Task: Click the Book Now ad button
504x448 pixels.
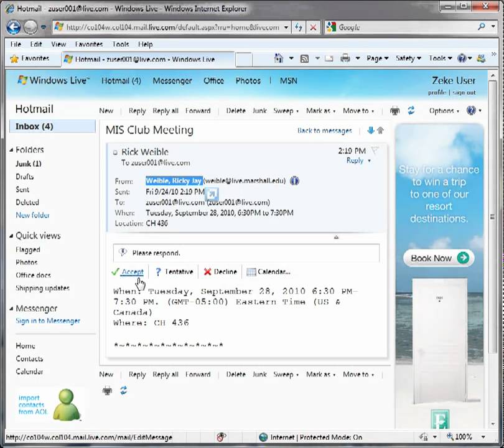Action: [x=439, y=258]
